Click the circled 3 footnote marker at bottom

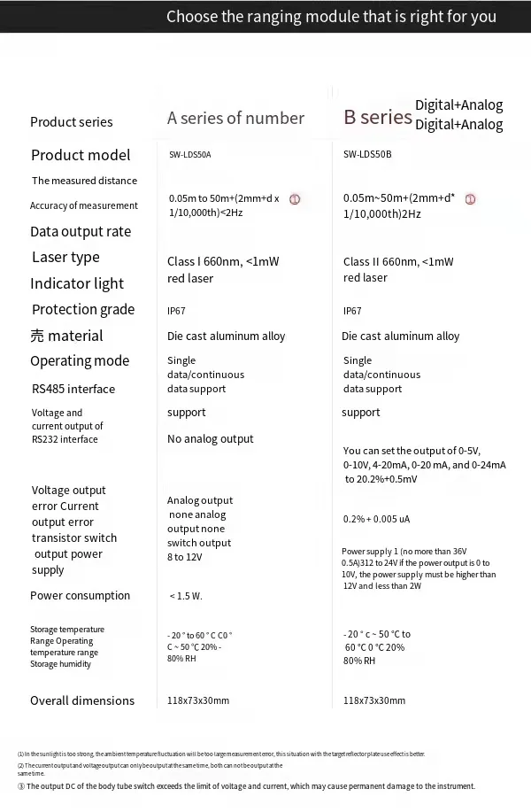click(21, 786)
